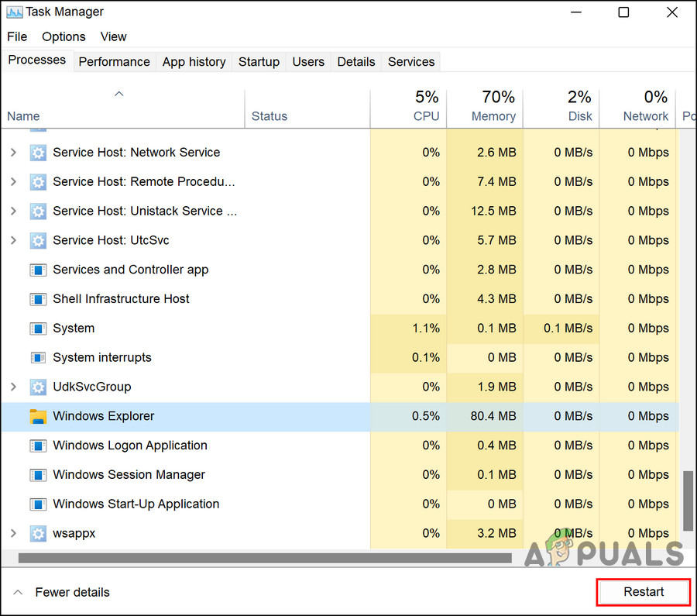Select the Windows Session Manager row
This screenshot has width=697, height=616.
coord(129,475)
